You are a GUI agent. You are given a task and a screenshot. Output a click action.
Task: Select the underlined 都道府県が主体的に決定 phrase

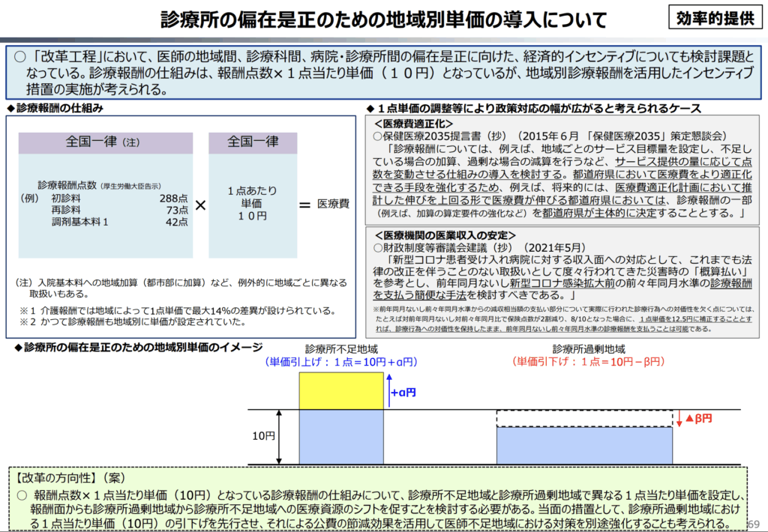(x=599, y=214)
